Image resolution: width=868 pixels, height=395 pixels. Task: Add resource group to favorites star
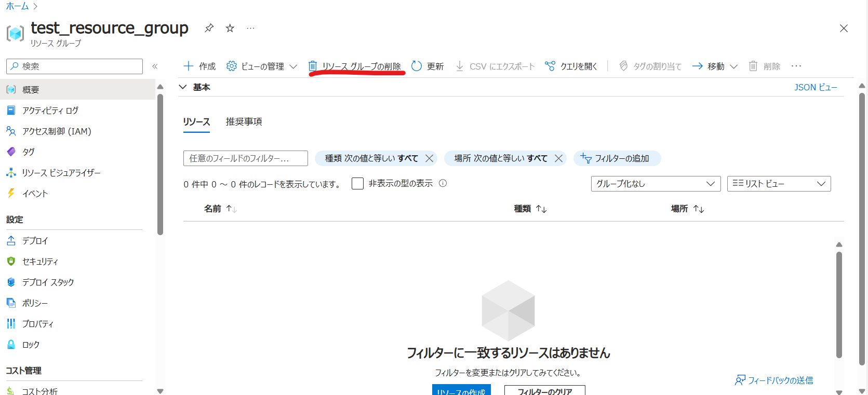[x=230, y=28]
